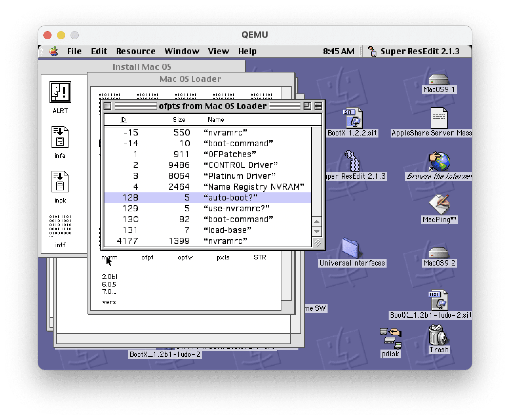510x420 pixels.
Task: Select the ofpt resource type label
Action: (x=148, y=257)
